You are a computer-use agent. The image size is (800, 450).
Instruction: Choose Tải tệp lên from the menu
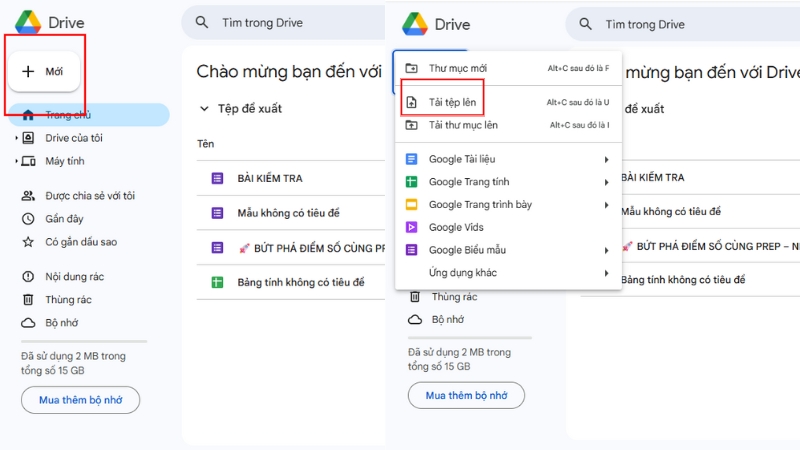click(451, 102)
